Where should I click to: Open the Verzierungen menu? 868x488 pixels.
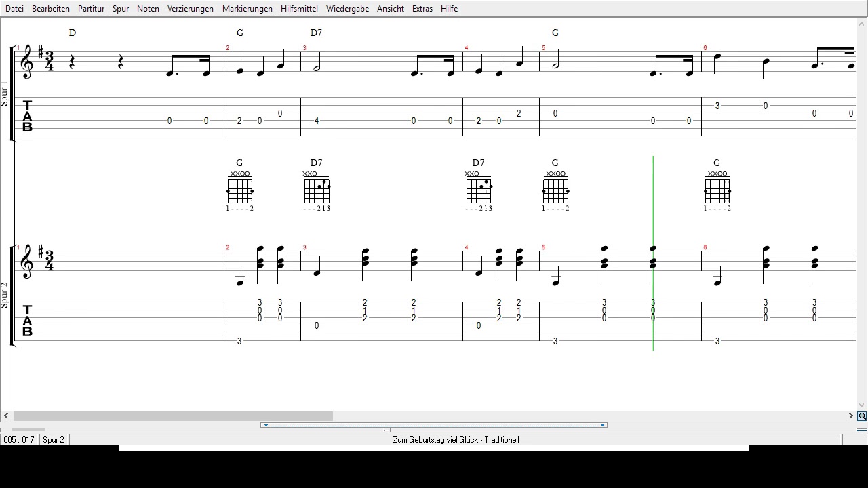pos(191,9)
